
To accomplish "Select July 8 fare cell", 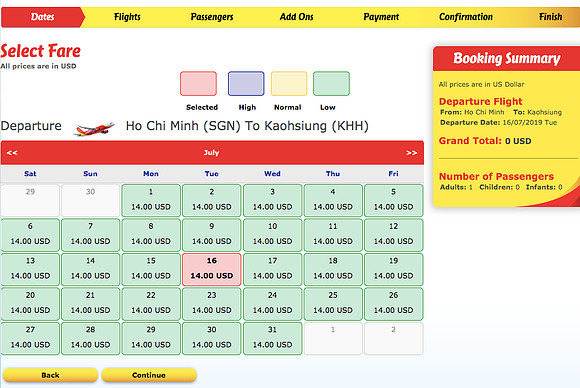I will point(151,235).
